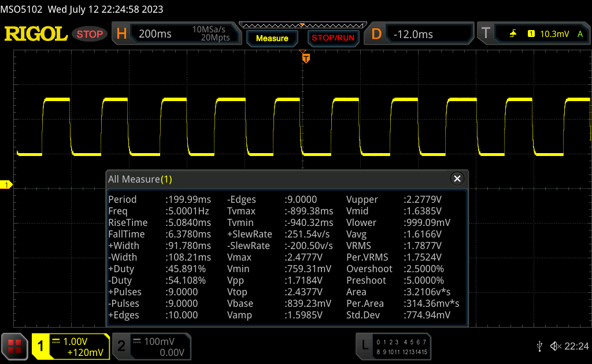Select the Freq 5.0001Hz measurement
Viewport: 592px width, 364px height.
pyautogui.click(x=158, y=211)
